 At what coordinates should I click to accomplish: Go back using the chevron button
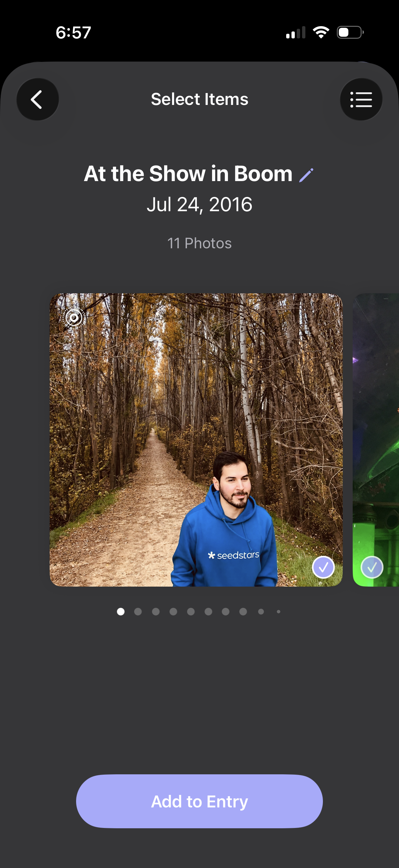tap(37, 99)
